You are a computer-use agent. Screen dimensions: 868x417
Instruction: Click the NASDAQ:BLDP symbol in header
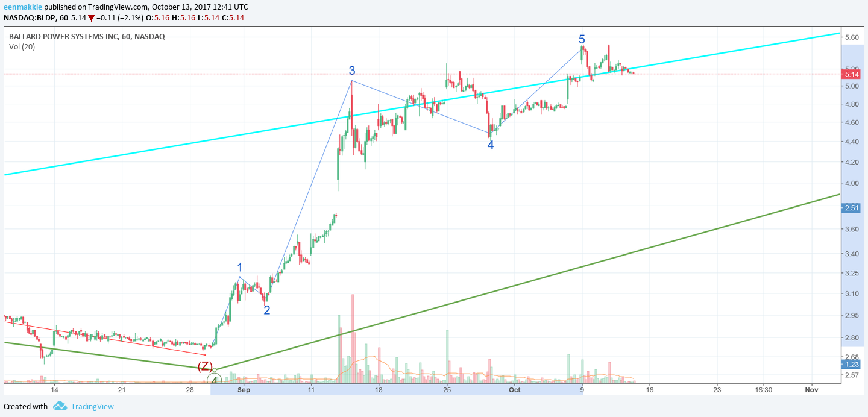pos(27,17)
